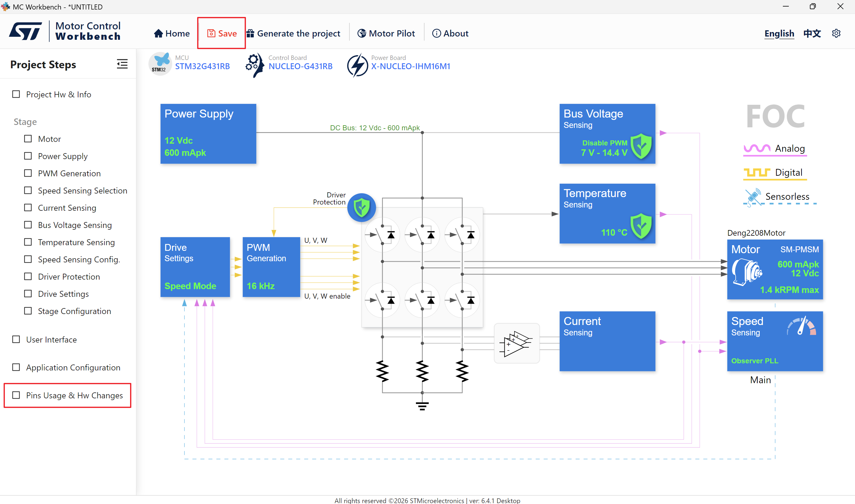
Task: Click the Save button
Action: pyautogui.click(x=222, y=33)
